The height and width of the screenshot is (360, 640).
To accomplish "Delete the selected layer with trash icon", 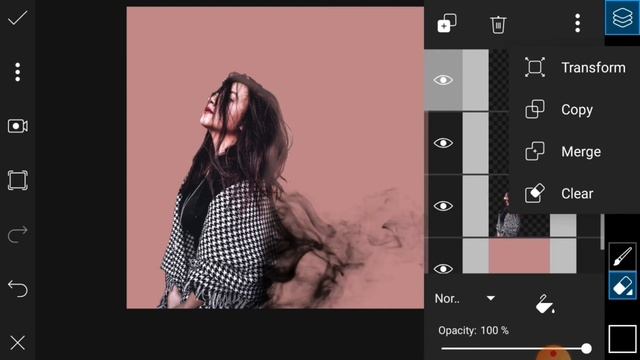I will coord(498,24).
